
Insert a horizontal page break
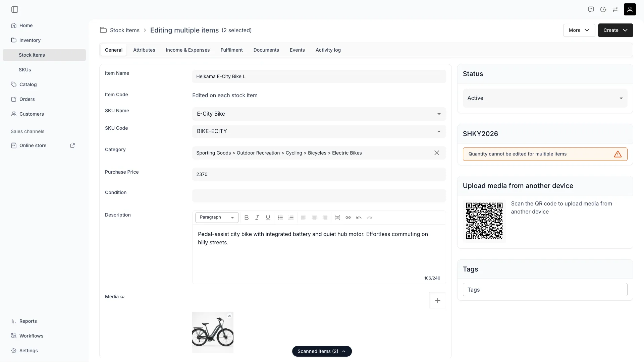[x=337, y=218]
